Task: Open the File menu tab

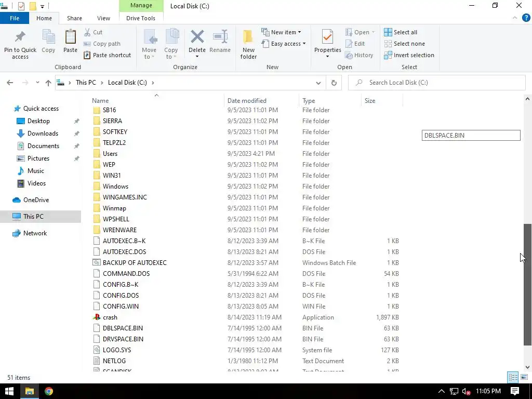Action: pyautogui.click(x=14, y=18)
